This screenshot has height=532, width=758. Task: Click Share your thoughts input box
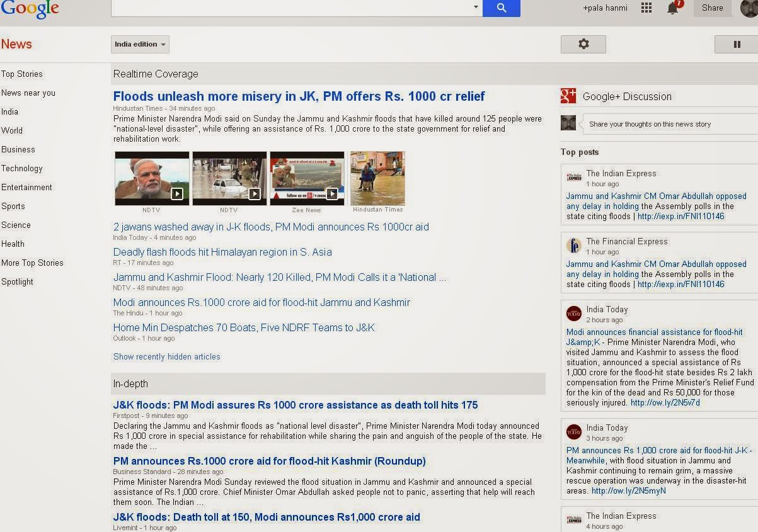click(669, 124)
